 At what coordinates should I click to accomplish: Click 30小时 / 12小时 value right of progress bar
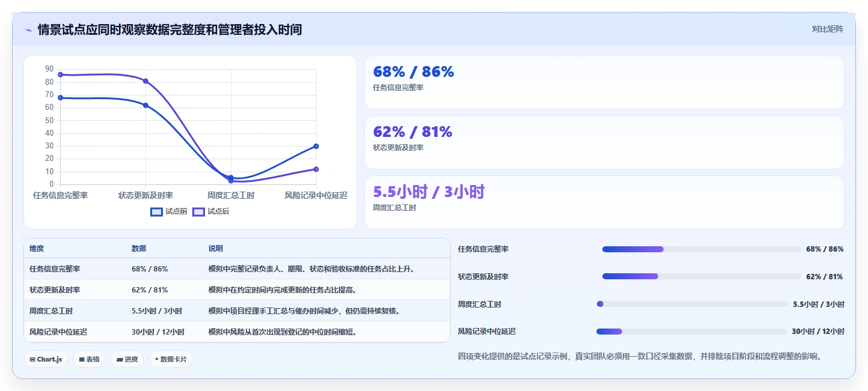click(818, 332)
